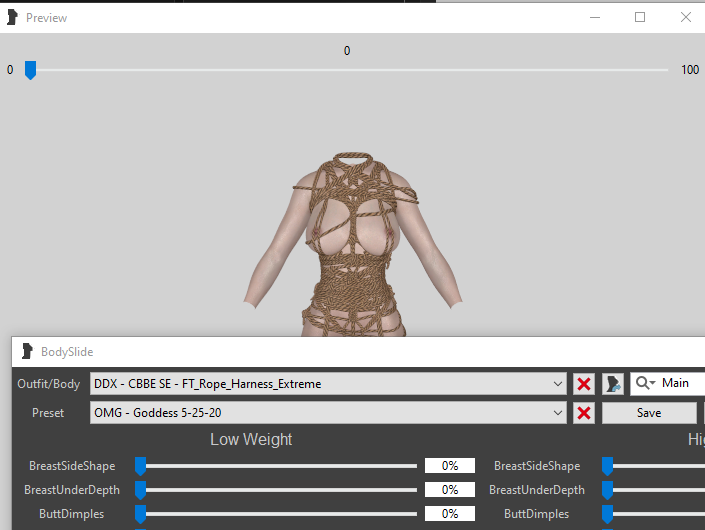705x530 pixels.
Task: Click the search magnifier filter icon
Action: [645, 383]
